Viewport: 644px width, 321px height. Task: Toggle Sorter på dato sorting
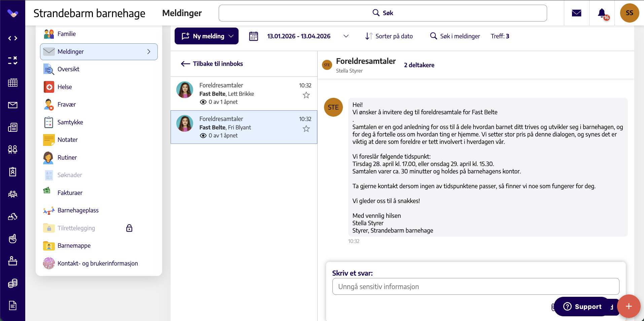pyautogui.click(x=389, y=36)
